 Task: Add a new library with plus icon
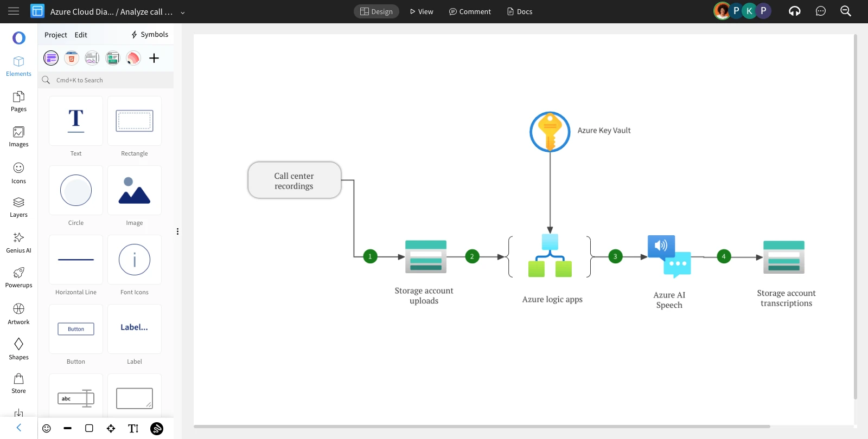coord(154,58)
